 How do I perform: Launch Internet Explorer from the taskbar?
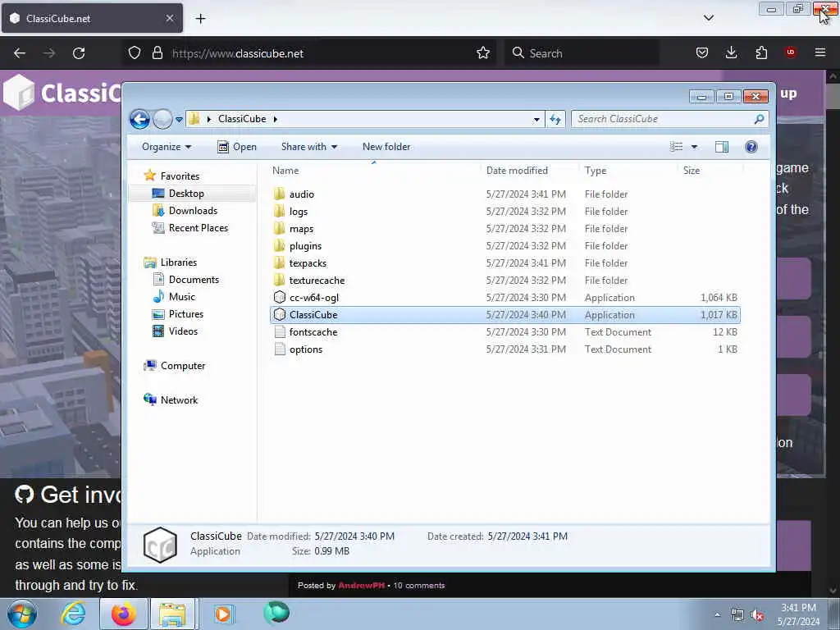(73, 614)
